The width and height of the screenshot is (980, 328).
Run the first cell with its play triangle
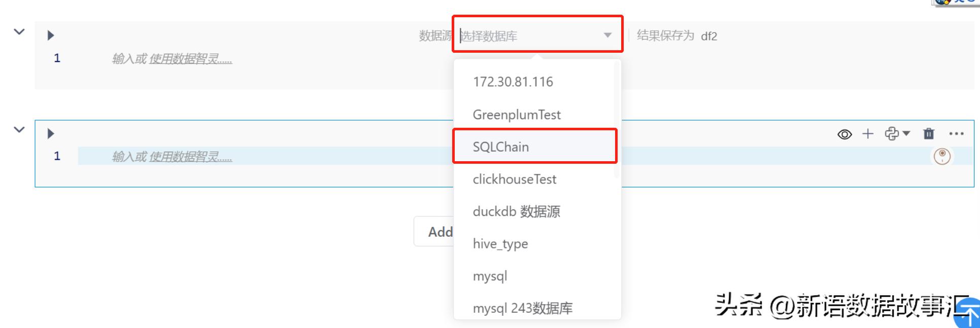point(51,35)
